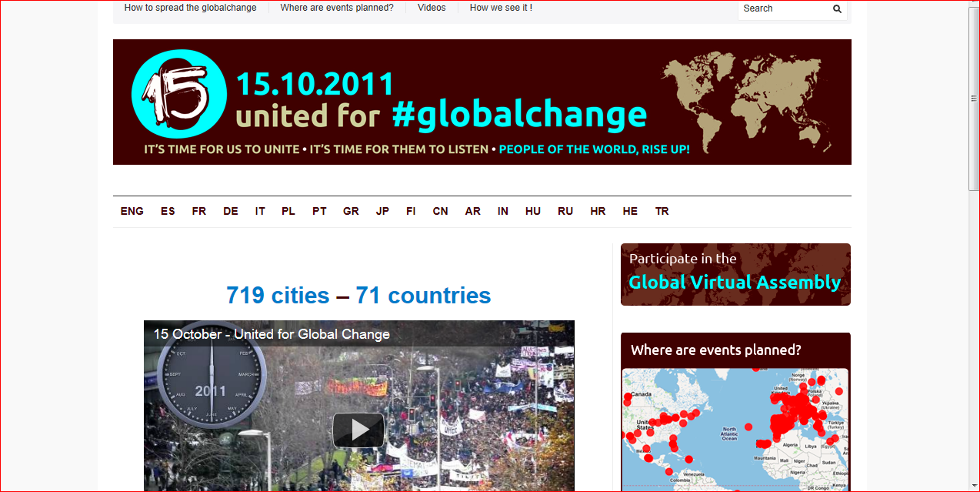This screenshot has width=980, height=492.
Task: Switch language to IT
Action: pos(260,211)
